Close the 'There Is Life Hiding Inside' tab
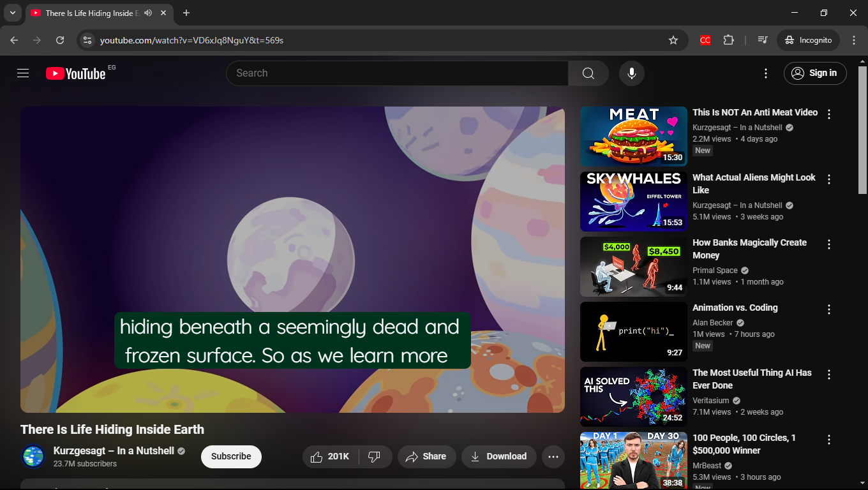 coord(163,13)
